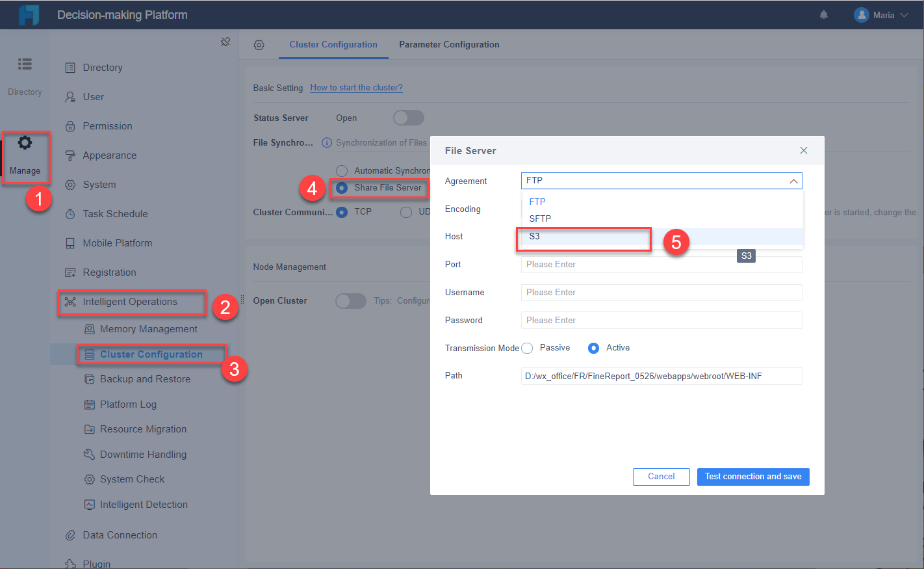The height and width of the screenshot is (569, 924).
Task: Select the TCP communication radio button
Action: point(342,212)
